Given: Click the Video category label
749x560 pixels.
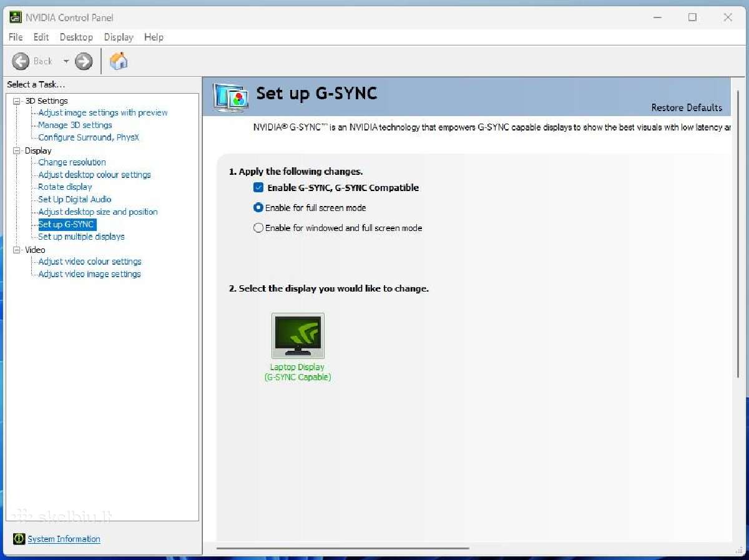Looking at the screenshot, I should click(x=35, y=250).
